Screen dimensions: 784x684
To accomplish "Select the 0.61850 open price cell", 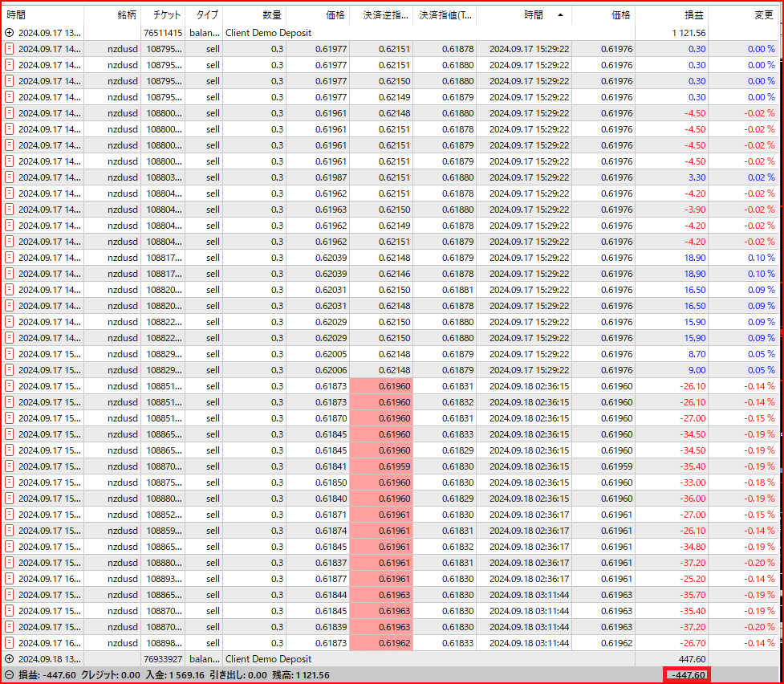I will pos(318,482).
